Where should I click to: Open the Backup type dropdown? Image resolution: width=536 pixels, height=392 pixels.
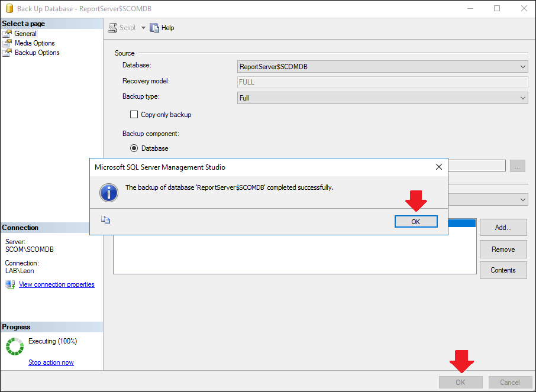tap(383, 98)
